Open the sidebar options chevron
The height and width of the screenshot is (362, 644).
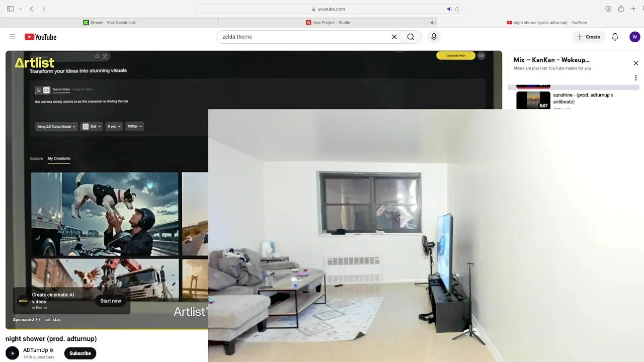tap(20, 9)
